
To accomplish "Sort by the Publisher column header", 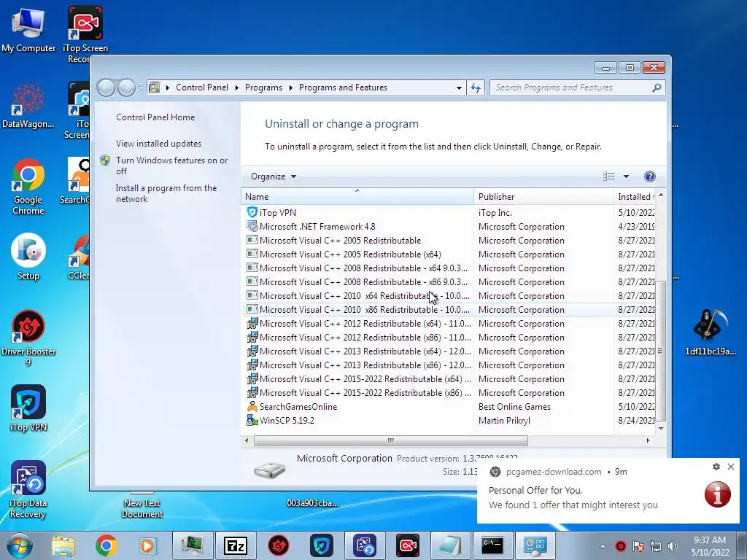I will tap(543, 197).
